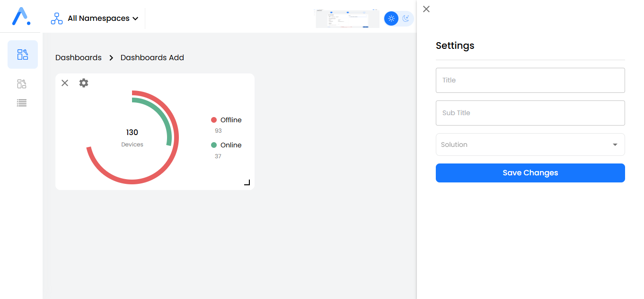
Task: Select the active dashboard builder sidebar icon
Action: 22,54
